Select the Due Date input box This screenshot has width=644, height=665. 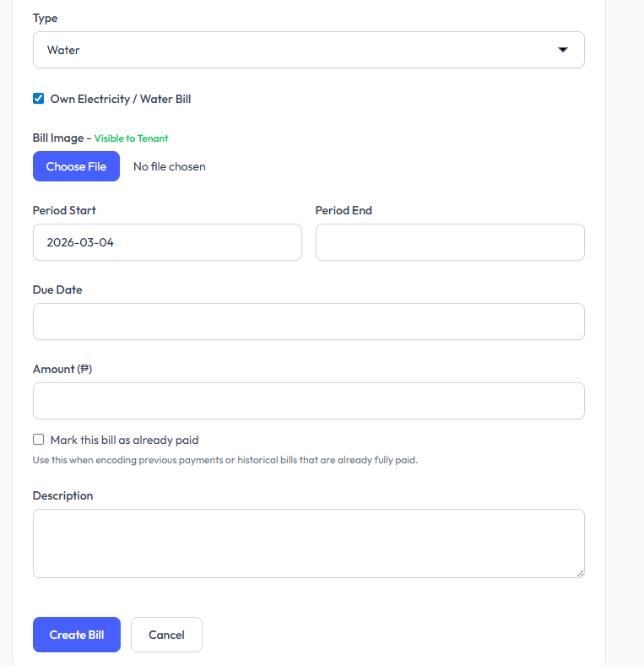click(308, 322)
